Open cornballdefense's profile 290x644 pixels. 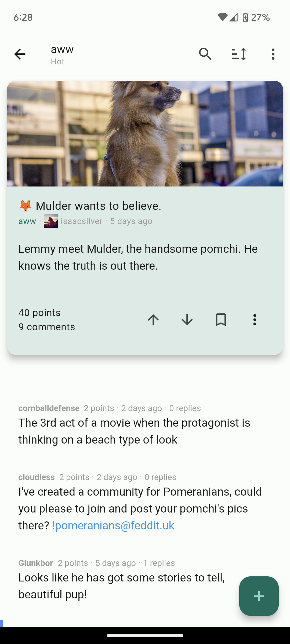pos(49,408)
